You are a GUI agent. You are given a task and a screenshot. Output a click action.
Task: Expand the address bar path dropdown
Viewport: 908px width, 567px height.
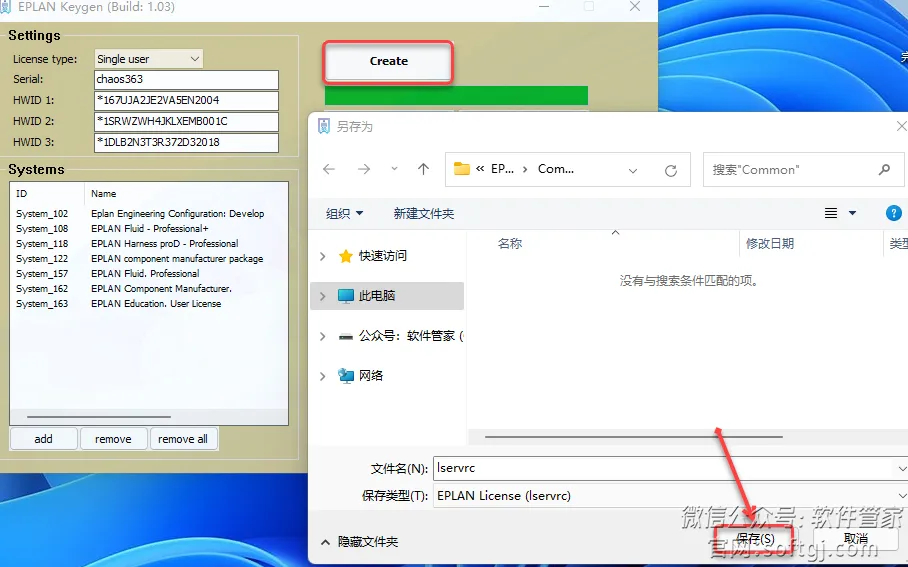tap(633, 170)
